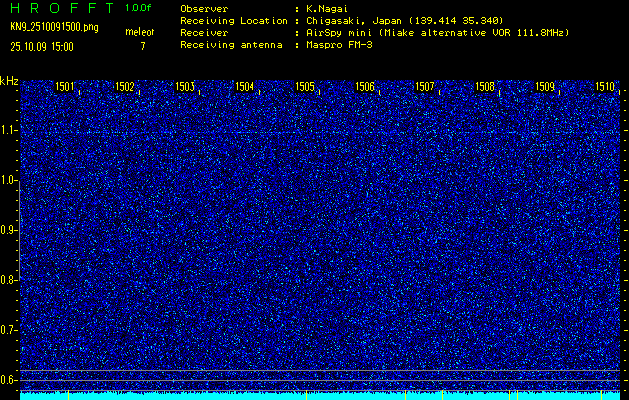Click the 0.6 kHz frequency label
Viewport: 629px width, 400px height.
click(9, 380)
